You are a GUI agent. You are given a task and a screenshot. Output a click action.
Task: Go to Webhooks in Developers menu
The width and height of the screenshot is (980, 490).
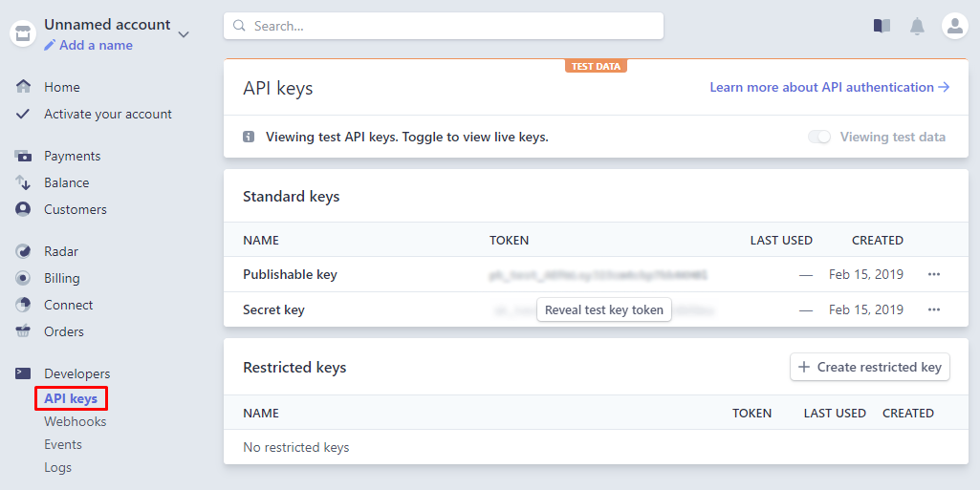pyautogui.click(x=75, y=421)
